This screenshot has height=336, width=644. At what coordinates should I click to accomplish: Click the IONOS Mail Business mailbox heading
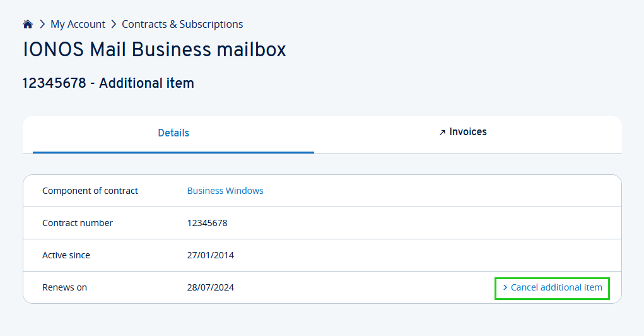point(155,49)
